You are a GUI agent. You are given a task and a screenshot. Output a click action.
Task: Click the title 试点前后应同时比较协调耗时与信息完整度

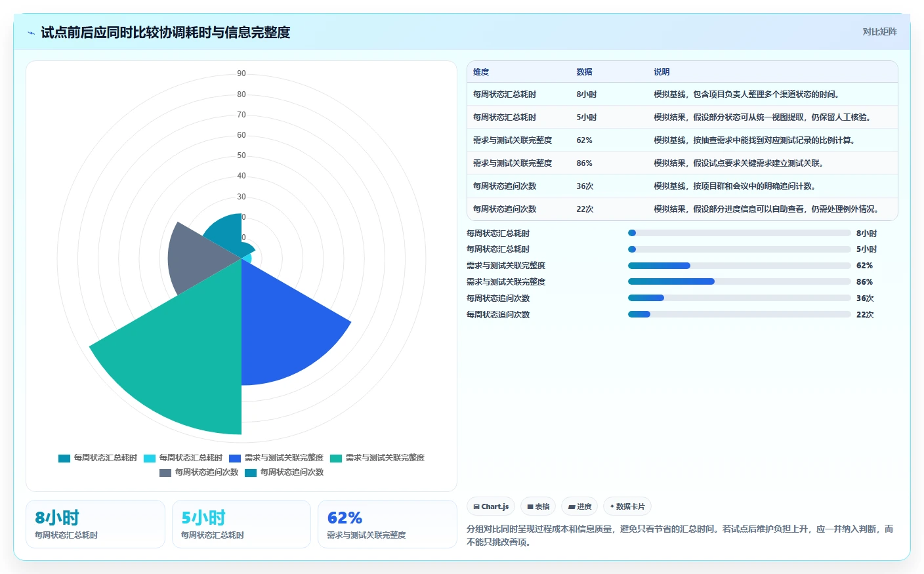(x=165, y=32)
